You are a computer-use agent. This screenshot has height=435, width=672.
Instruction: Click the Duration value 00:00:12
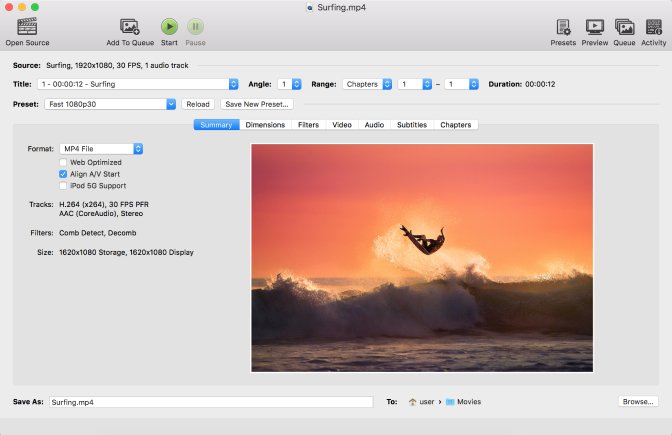(x=540, y=84)
